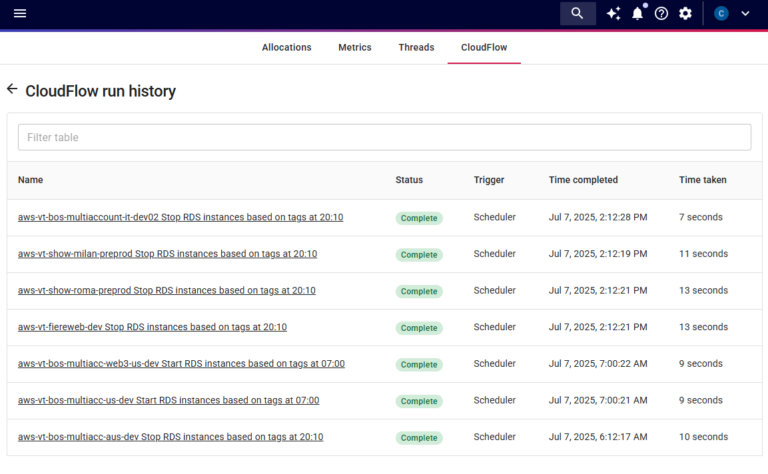Screen dimensions: 768x474
Task: Open aws-vt-show-milan-preprod Stop RDS run
Action: [x=167, y=254]
